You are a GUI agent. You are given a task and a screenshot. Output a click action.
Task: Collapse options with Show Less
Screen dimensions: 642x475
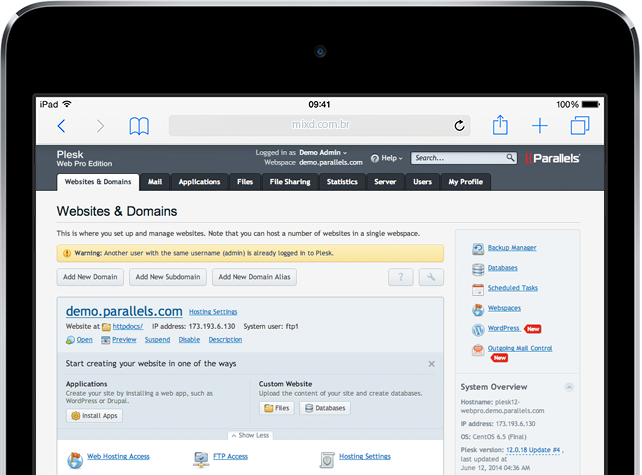coord(250,435)
